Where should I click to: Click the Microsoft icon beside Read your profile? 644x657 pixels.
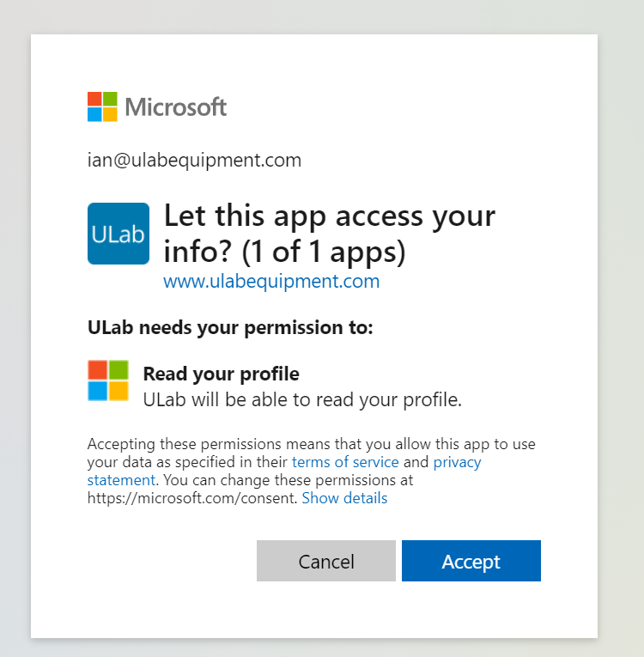(x=108, y=380)
